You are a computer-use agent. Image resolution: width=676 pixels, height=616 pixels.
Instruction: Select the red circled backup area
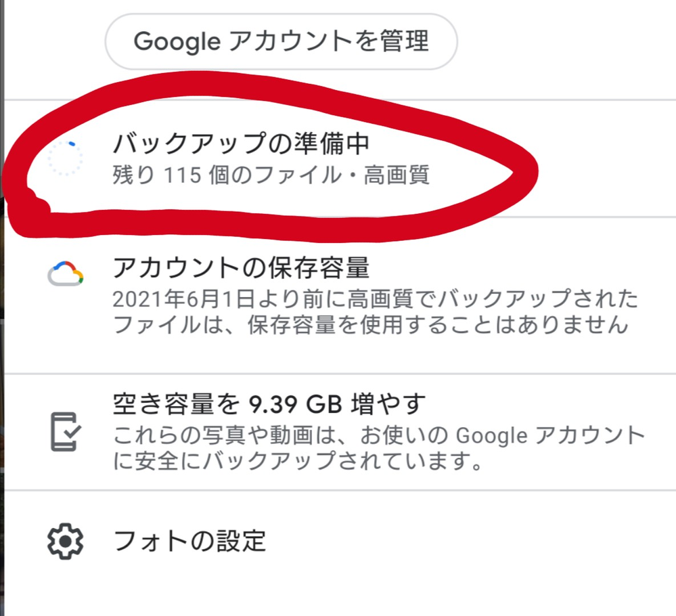[x=271, y=159]
